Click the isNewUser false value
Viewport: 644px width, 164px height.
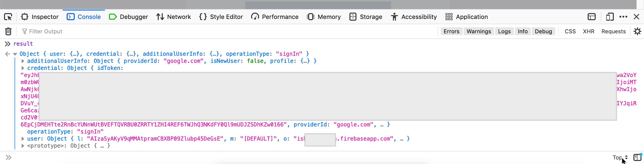coord(255,61)
